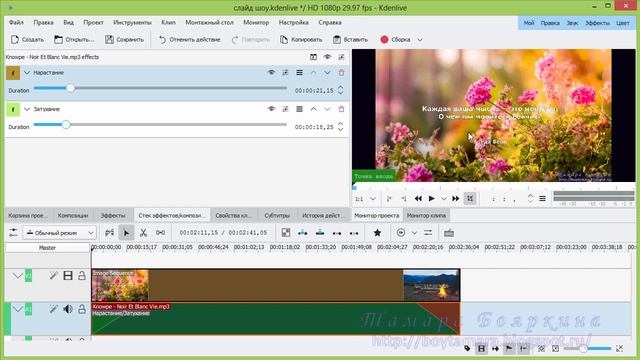Adjust the Затухание Duration slider
Screen dimensions: 640x360
click(160, 124)
